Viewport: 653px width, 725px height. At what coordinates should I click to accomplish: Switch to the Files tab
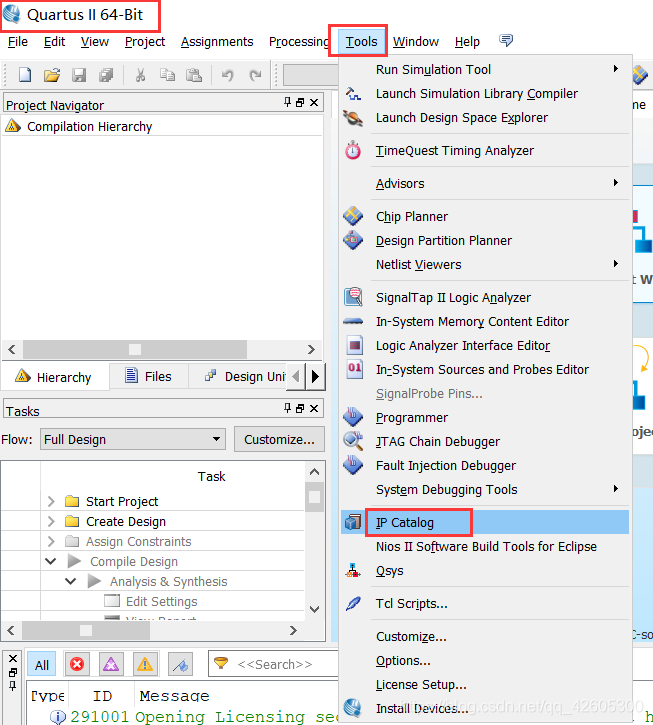(x=148, y=376)
